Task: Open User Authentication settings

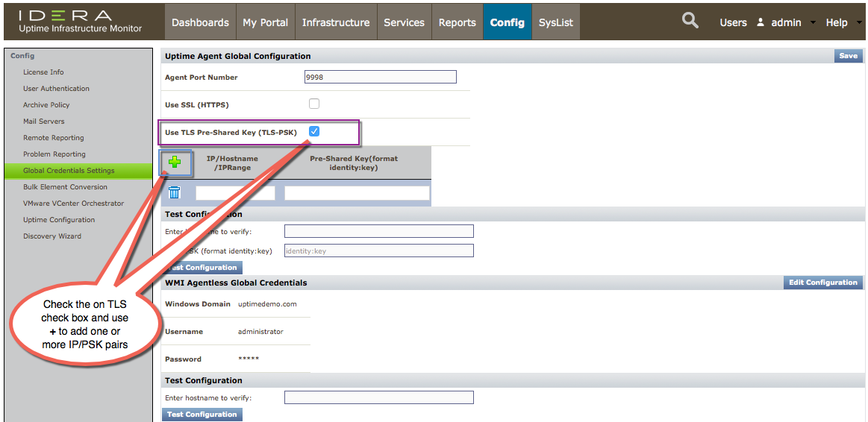Action: tap(56, 89)
